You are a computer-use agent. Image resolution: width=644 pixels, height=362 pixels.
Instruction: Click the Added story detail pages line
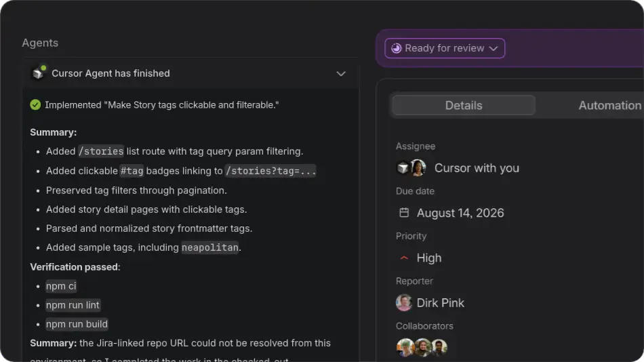point(146,209)
